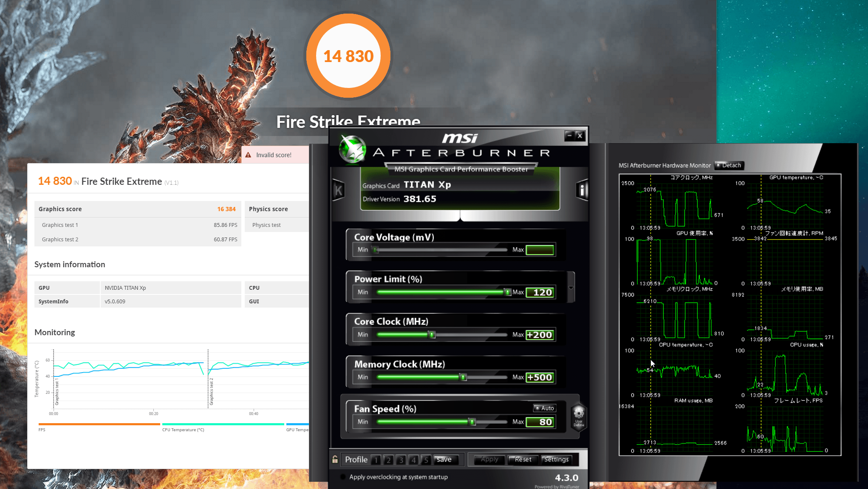Select profile slot 3

click(401, 460)
